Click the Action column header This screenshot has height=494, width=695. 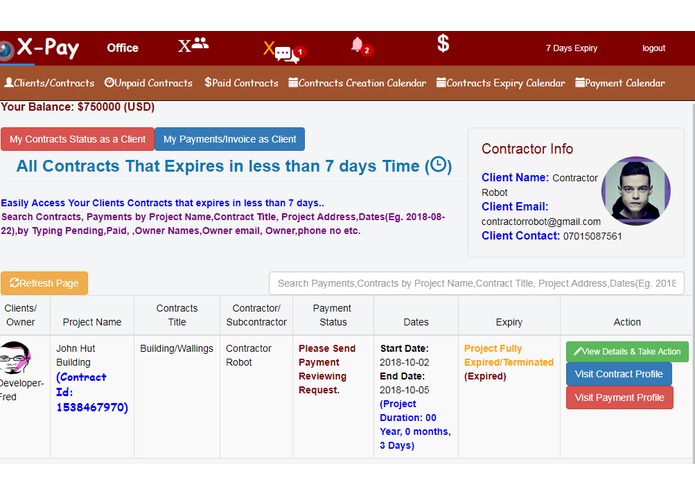point(627,322)
